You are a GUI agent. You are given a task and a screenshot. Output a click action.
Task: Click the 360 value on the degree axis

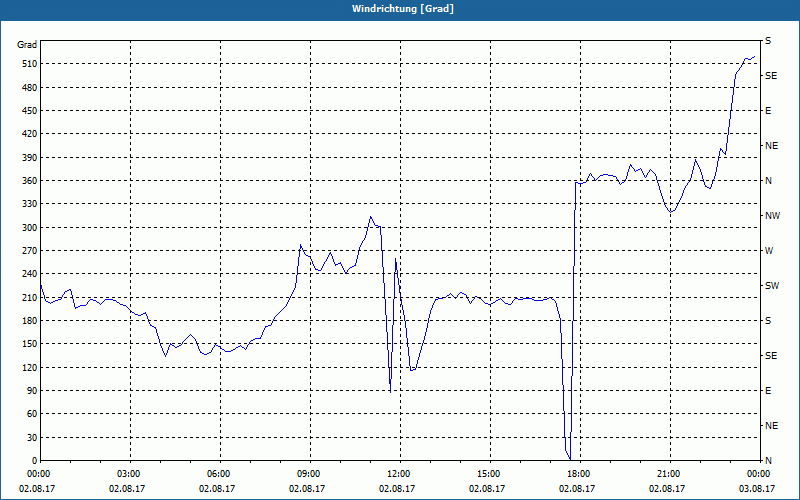29,181
